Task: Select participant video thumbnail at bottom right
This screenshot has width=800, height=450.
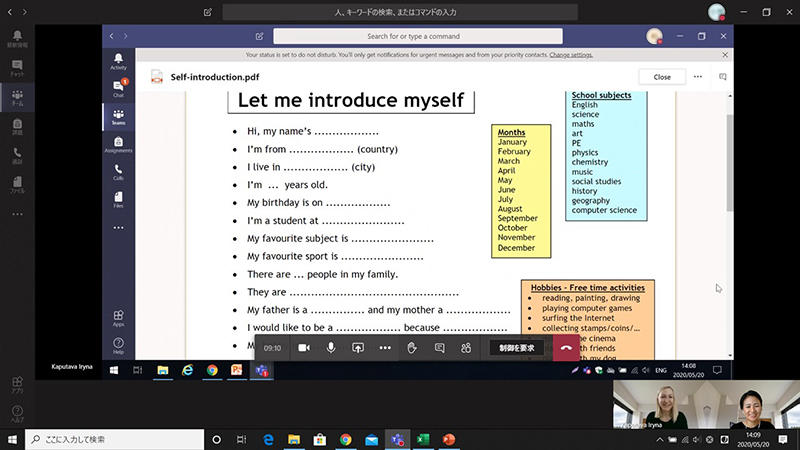Action: pos(705,405)
